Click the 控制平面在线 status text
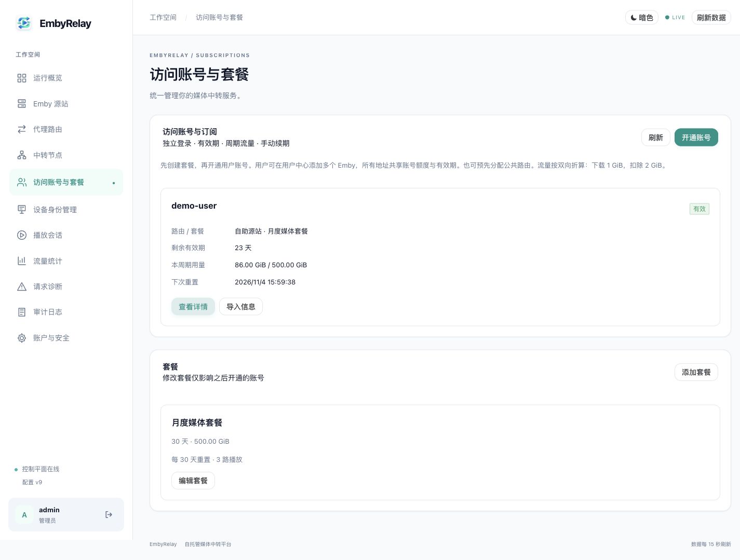Viewport: 740px width, 560px height. [x=41, y=469]
